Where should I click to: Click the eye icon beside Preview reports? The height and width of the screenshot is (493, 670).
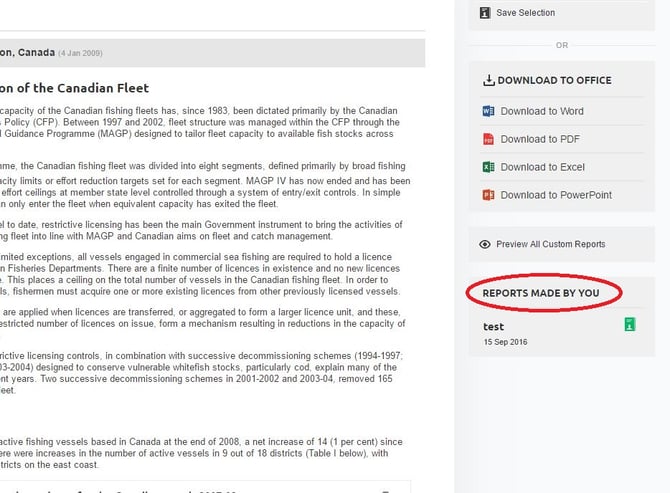click(485, 244)
